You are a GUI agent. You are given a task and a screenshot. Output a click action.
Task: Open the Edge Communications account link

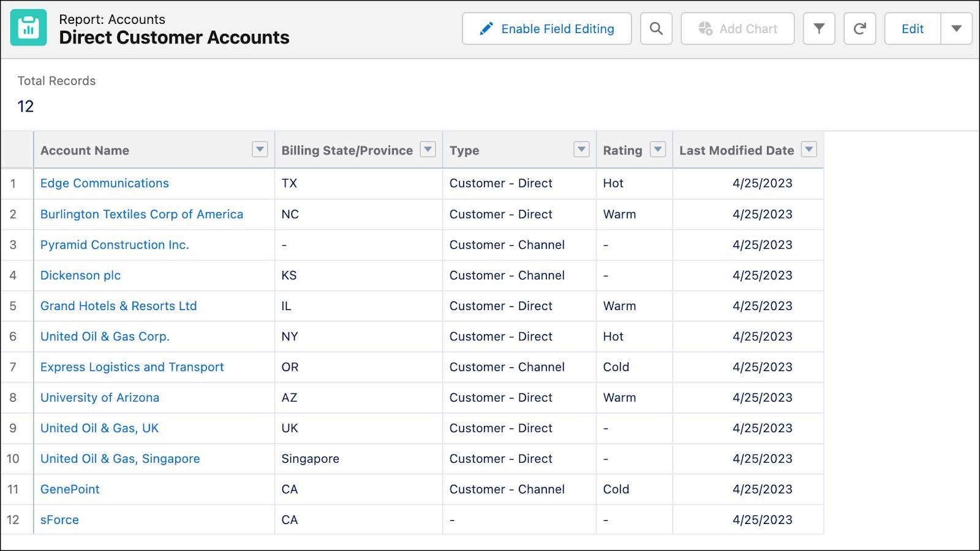point(104,183)
